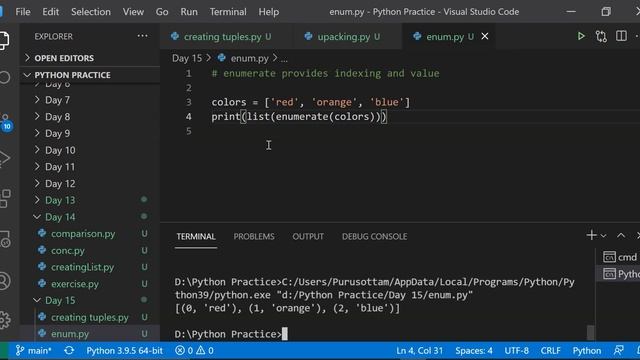Click terminal scrollbar thumb
Image resolution: width=640 pixels, height=360 pixels.
590,332
